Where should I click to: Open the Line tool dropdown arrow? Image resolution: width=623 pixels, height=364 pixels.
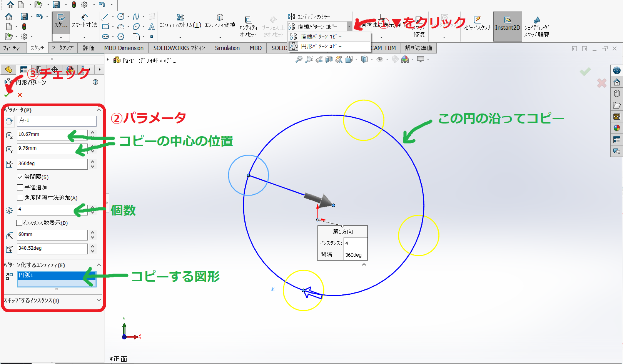click(113, 17)
